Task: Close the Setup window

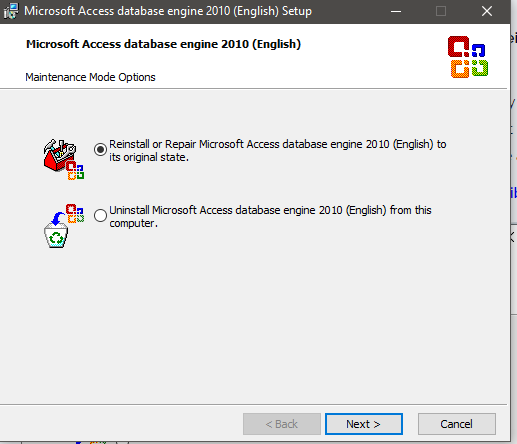Action: 487,11
